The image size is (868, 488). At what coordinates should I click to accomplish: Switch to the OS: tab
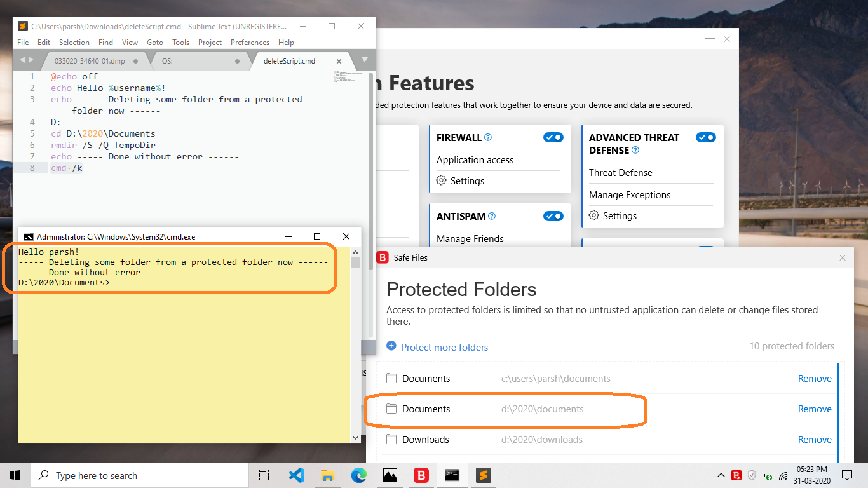[200, 61]
